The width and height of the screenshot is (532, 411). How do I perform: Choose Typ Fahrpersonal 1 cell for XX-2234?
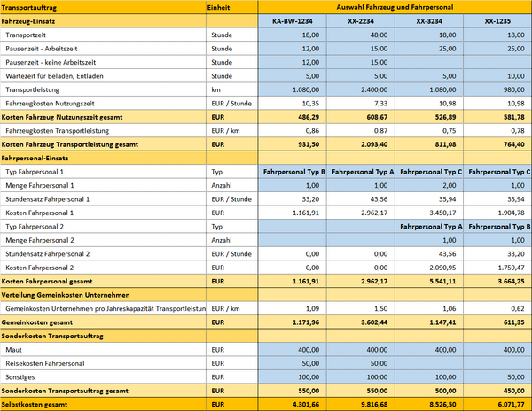[x=361, y=172]
